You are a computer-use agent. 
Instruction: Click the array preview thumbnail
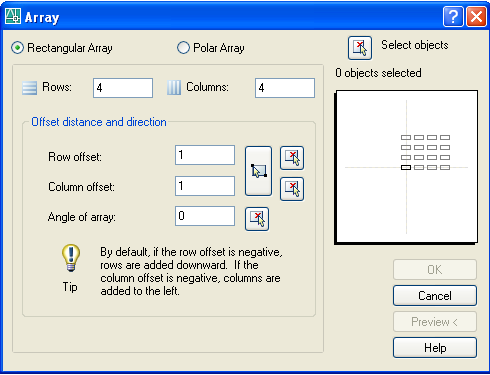pyautogui.click(x=406, y=167)
